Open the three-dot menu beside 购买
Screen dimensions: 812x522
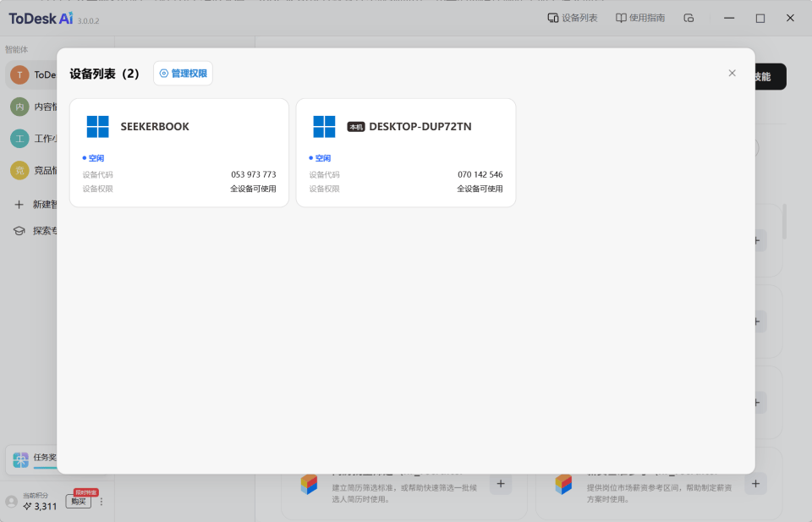[101, 502]
